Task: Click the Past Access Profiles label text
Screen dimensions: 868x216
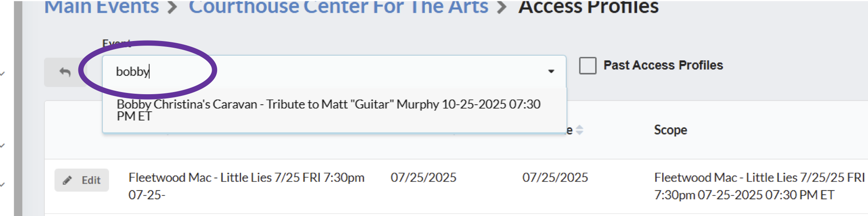Action: 663,65
